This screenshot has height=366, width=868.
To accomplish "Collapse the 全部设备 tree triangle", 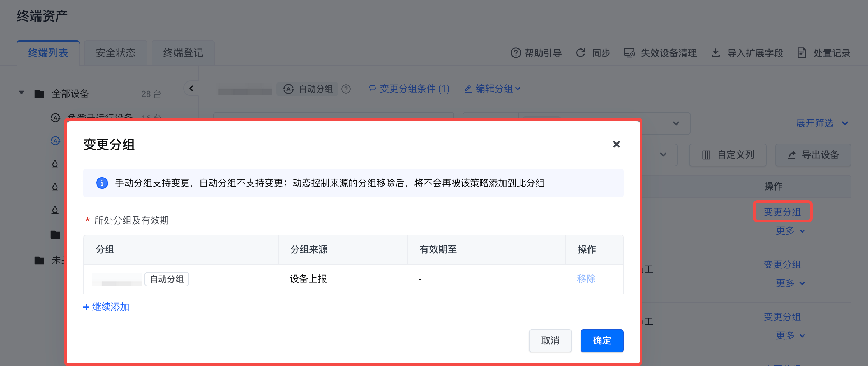I will point(22,93).
